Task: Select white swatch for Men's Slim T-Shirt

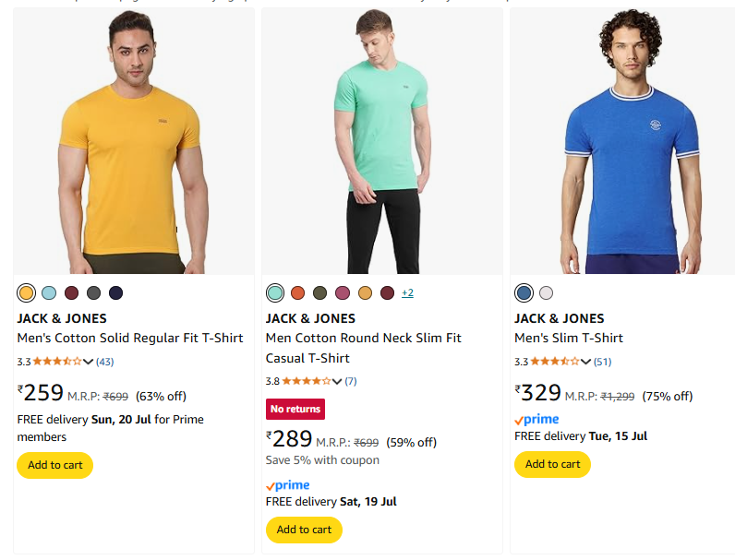Action: pos(547,293)
